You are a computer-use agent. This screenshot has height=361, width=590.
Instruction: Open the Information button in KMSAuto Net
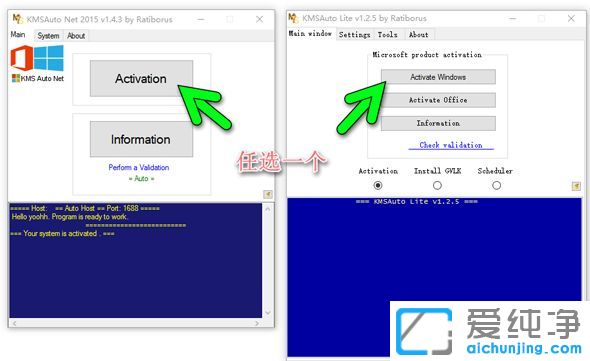(x=141, y=139)
